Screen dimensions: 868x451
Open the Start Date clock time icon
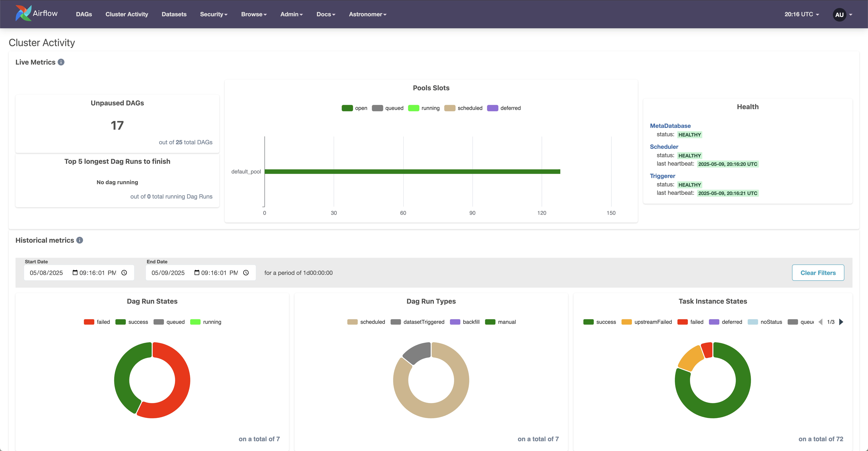click(124, 273)
